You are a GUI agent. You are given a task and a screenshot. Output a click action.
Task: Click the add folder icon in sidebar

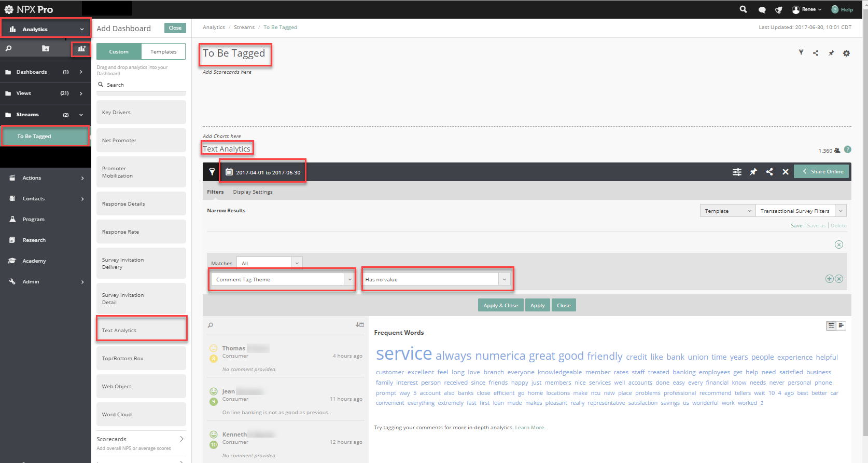(46, 49)
